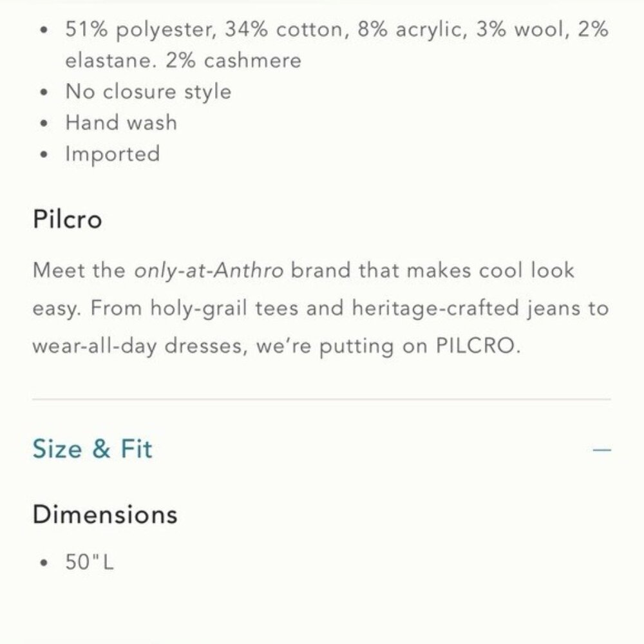Tap the bullet beside 50"L
644x644 pixels.
pos(44,562)
